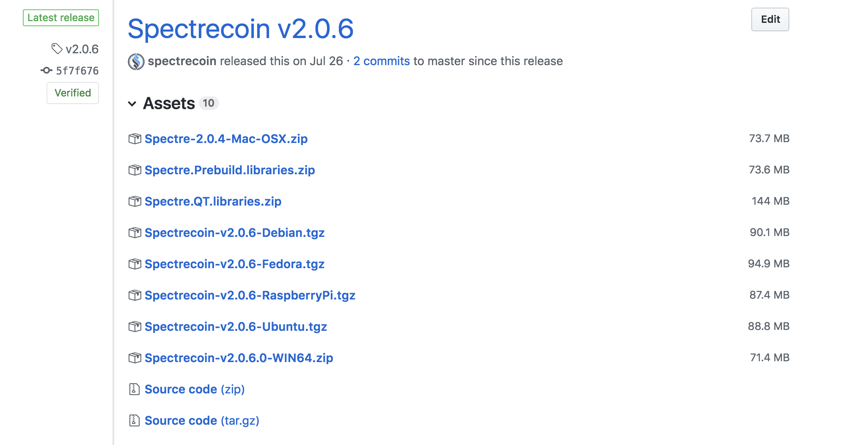Click the commit icon next to 5f7f676
The image size is (868, 445).
47,71
